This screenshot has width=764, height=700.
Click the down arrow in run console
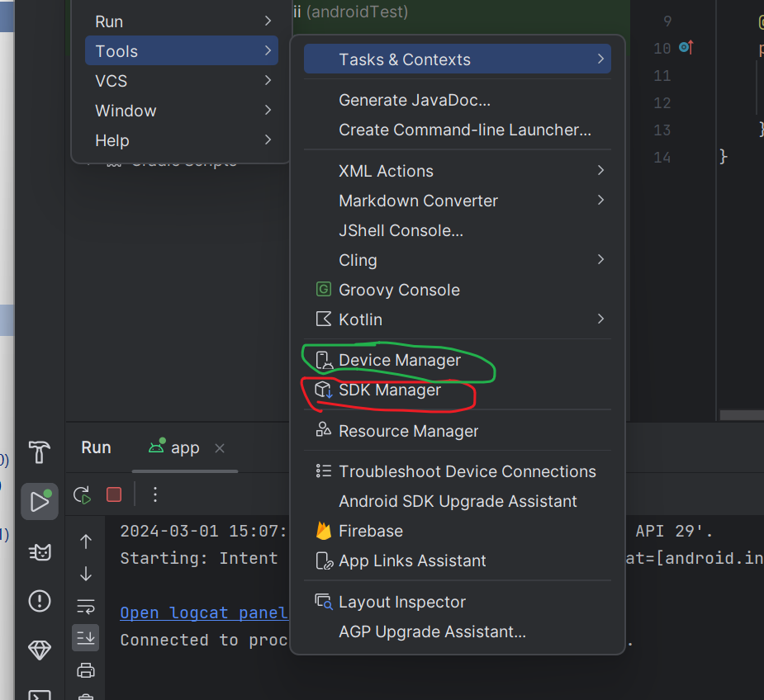point(86,574)
